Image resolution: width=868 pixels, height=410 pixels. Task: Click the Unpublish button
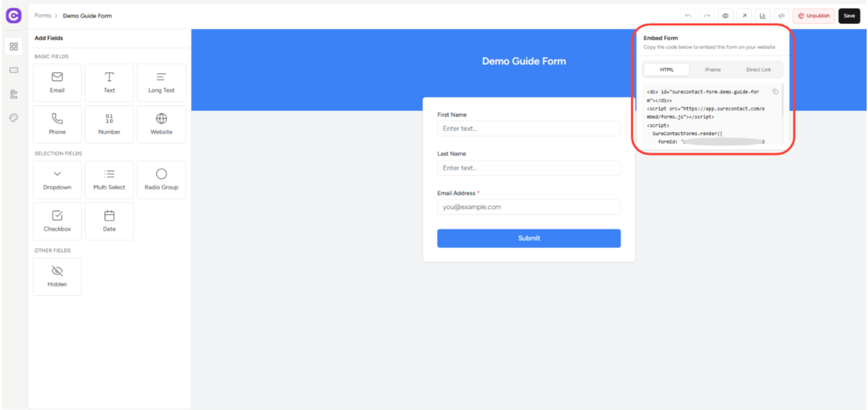[x=814, y=16]
